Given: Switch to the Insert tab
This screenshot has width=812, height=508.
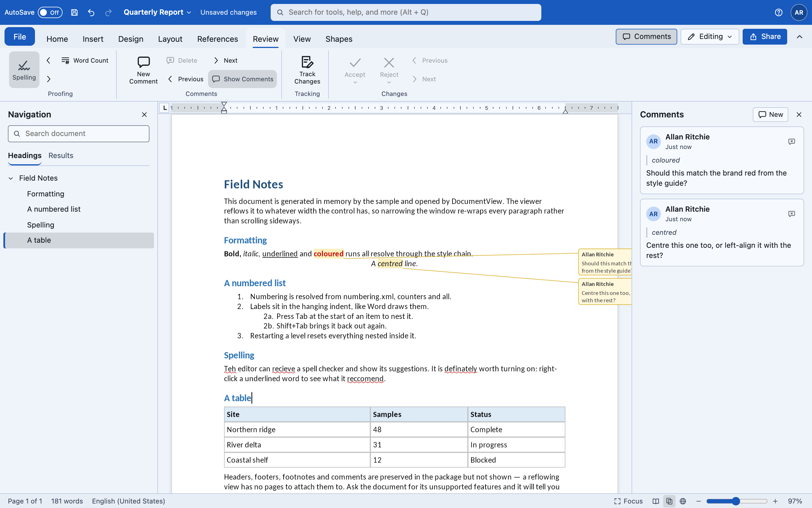Looking at the screenshot, I should (93, 39).
